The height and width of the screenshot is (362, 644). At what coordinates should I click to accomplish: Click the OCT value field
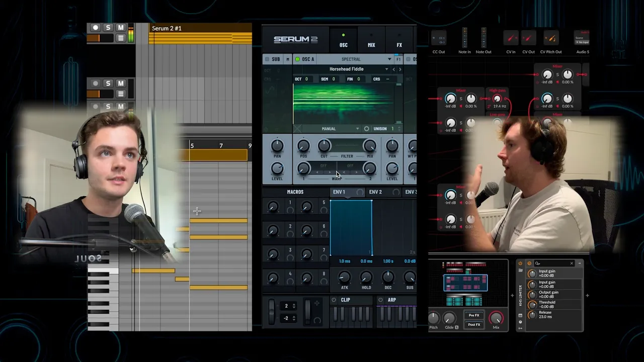pyautogui.click(x=302, y=79)
